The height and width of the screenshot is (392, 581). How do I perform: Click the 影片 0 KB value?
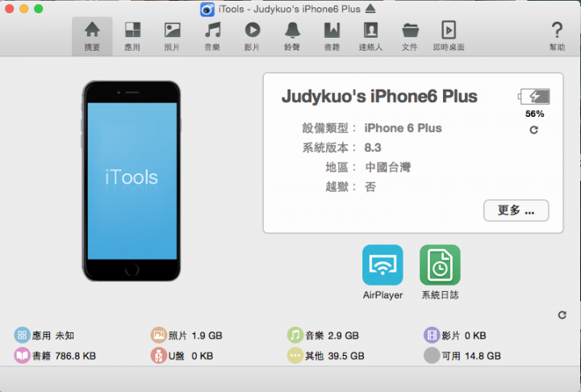click(475, 336)
